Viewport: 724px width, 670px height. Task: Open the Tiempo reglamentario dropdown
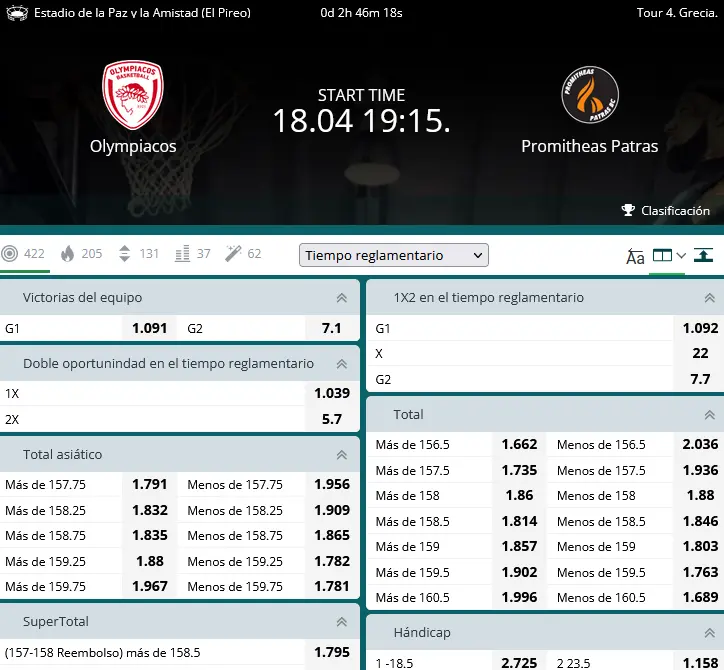point(393,255)
